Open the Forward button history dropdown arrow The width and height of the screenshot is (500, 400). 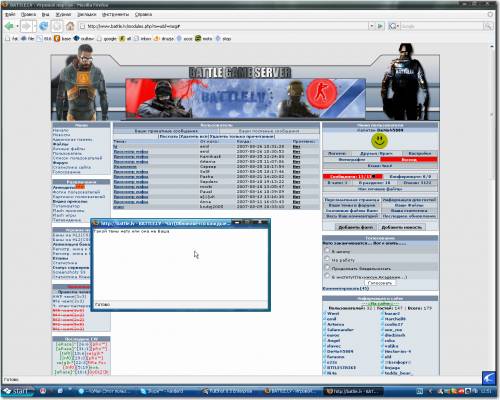(35, 26)
